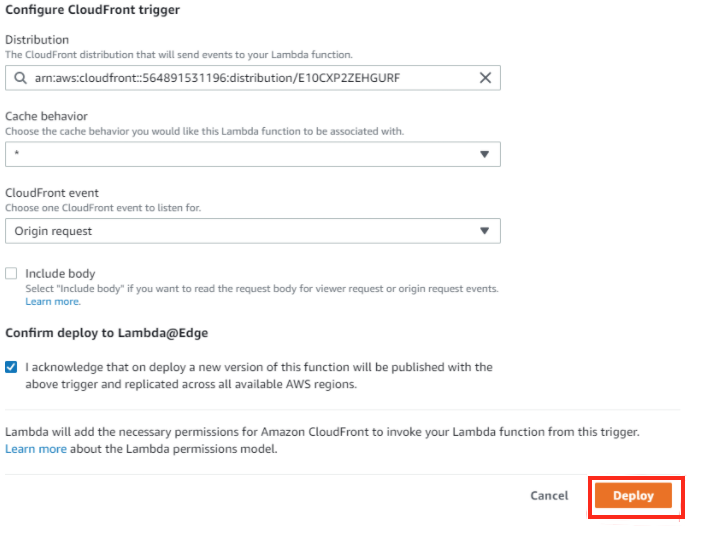Viewport: 701px width, 536px height.
Task: Click the magnifier icon in Distribution field
Action: tap(21, 78)
